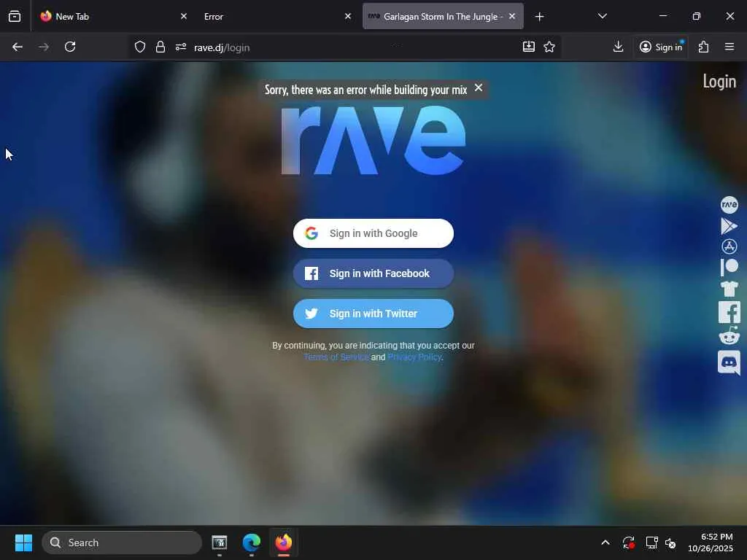Viewport: 747px width, 560px height.
Task: Click the Firefox account Sign in button
Action: [661, 47]
